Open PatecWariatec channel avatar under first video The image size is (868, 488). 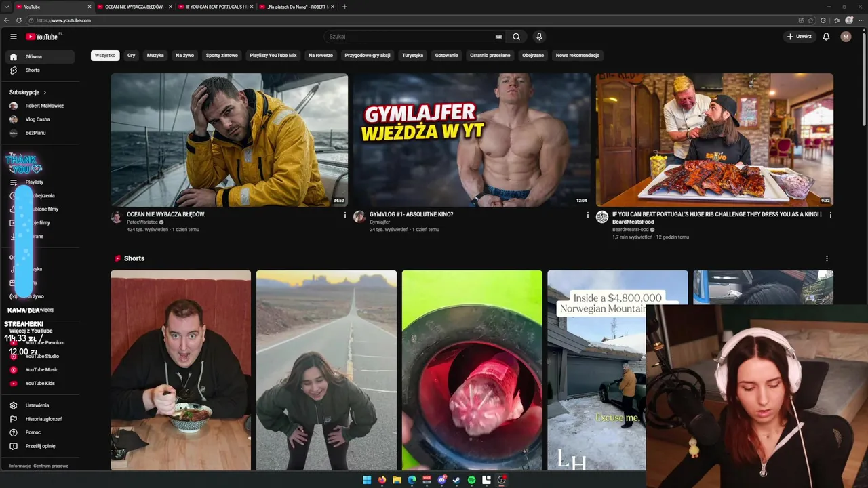[117, 217]
